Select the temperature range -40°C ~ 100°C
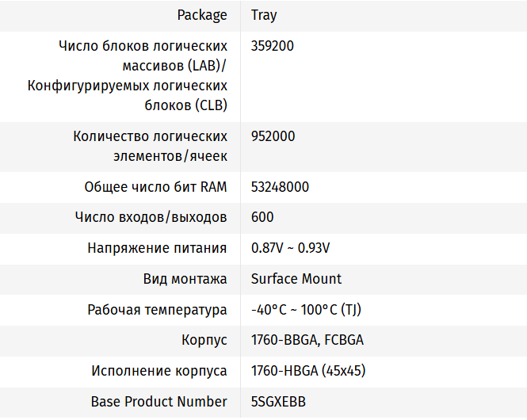The height and width of the screenshot is (420, 527). (306, 310)
